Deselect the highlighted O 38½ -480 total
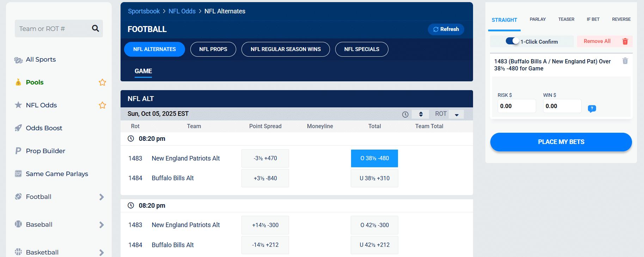 [x=374, y=158]
